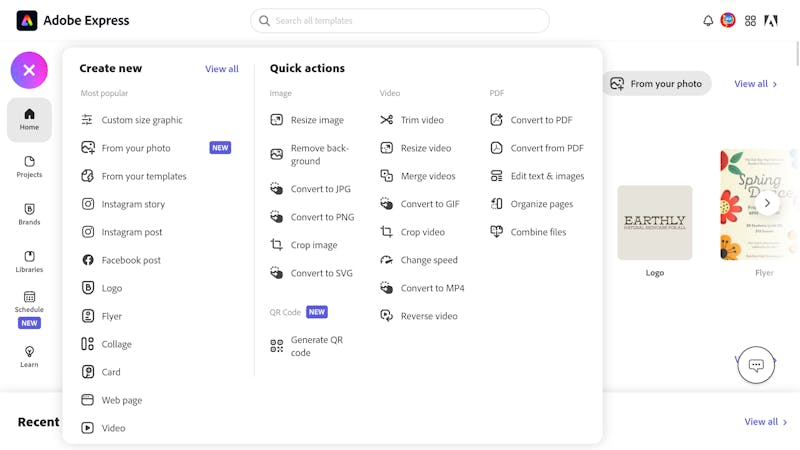Click the Card icon
The width and height of the screenshot is (800, 450).
[x=88, y=372]
